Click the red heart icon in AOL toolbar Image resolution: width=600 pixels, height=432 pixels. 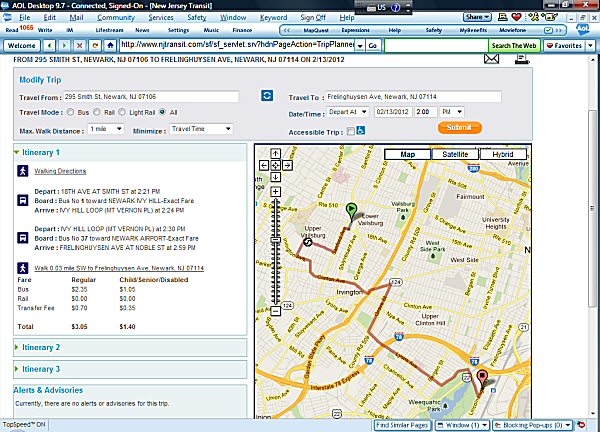coord(516,17)
